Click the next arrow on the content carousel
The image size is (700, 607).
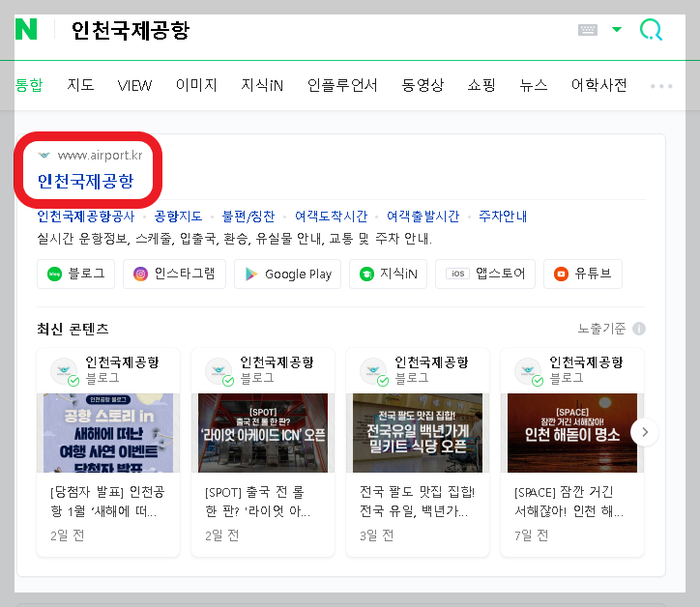click(x=645, y=432)
